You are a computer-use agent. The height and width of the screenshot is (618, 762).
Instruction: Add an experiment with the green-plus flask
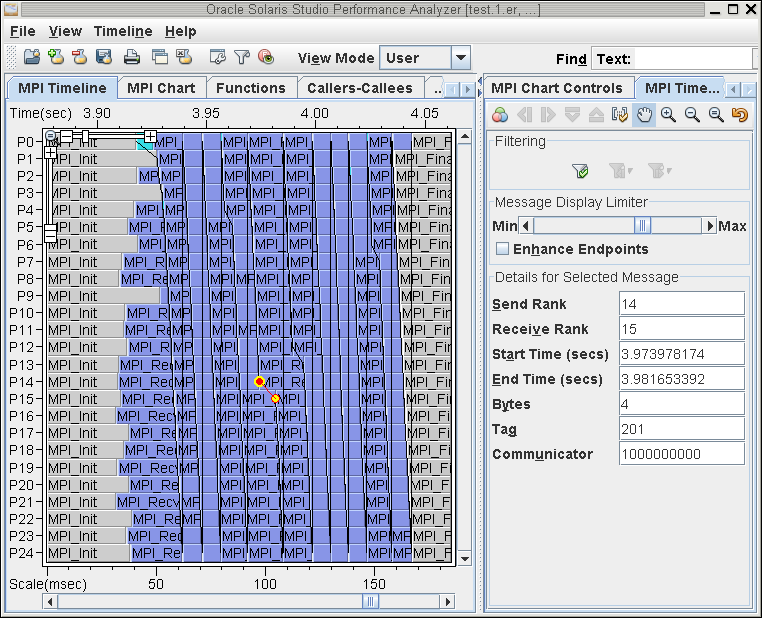[x=56, y=57]
